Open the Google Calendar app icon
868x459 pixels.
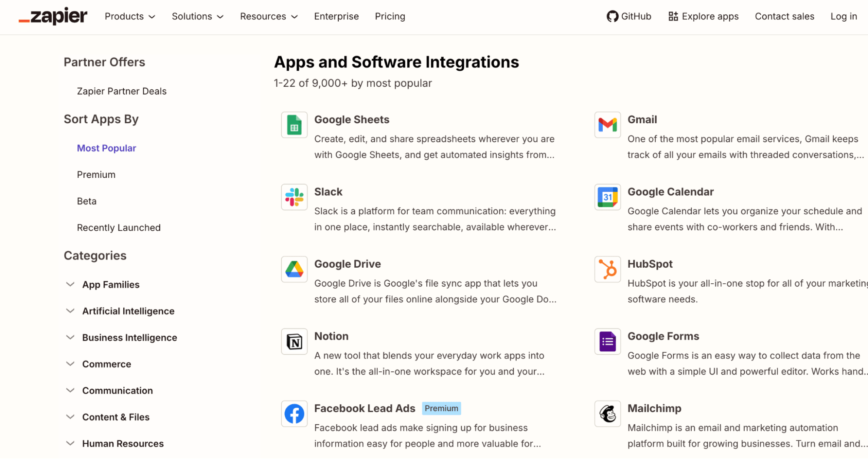point(607,197)
